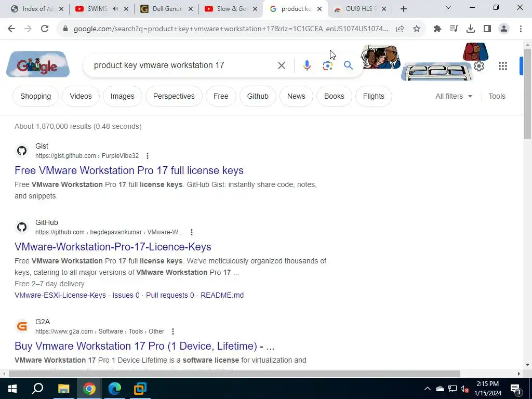Open Windows Start menu
Viewport: 532px width, 399px height.
coord(12,389)
